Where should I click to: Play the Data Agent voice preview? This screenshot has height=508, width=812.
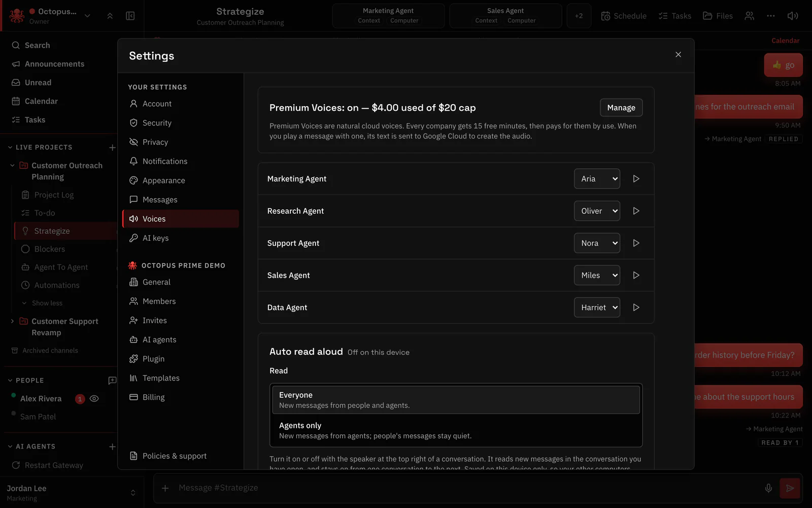[636, 307]
